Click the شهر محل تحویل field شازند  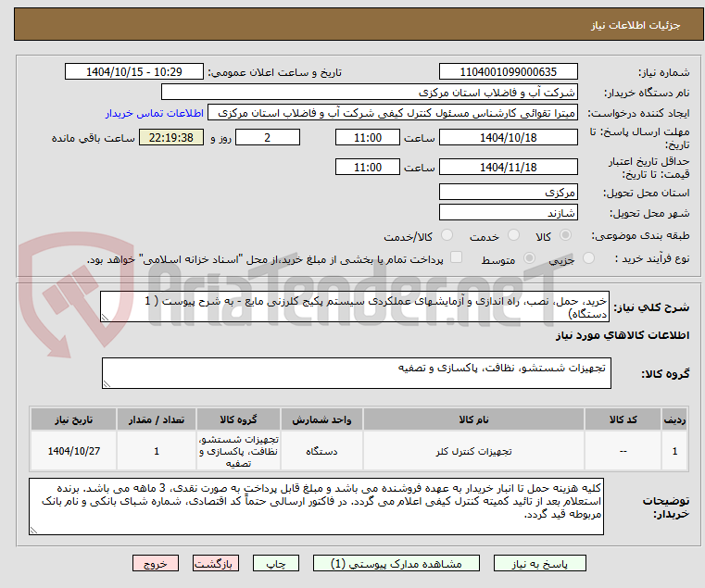click(x=508, y=213)
